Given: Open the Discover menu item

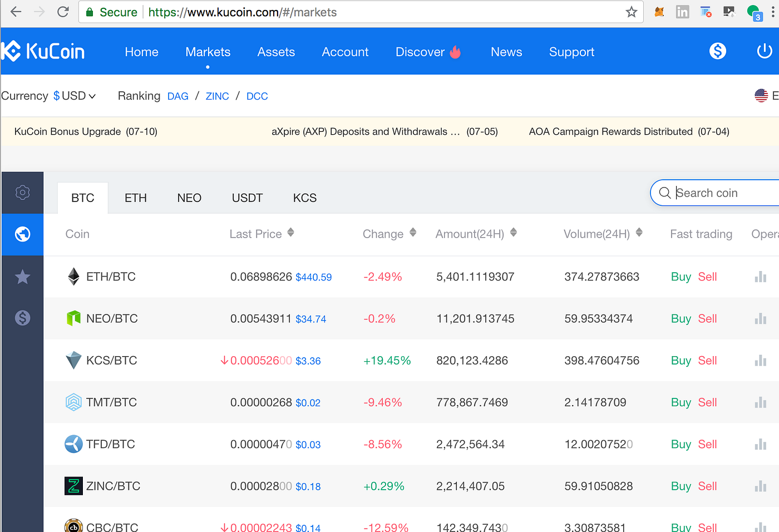Looking at the screenshot, I should pyautogui.click(x=428, y=52).
